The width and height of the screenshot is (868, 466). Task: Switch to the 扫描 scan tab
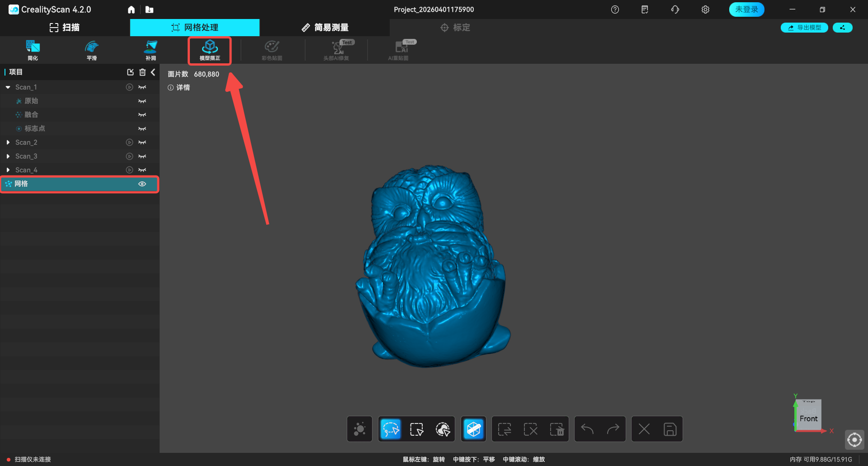pyautogui.click(x=65, y=28)
